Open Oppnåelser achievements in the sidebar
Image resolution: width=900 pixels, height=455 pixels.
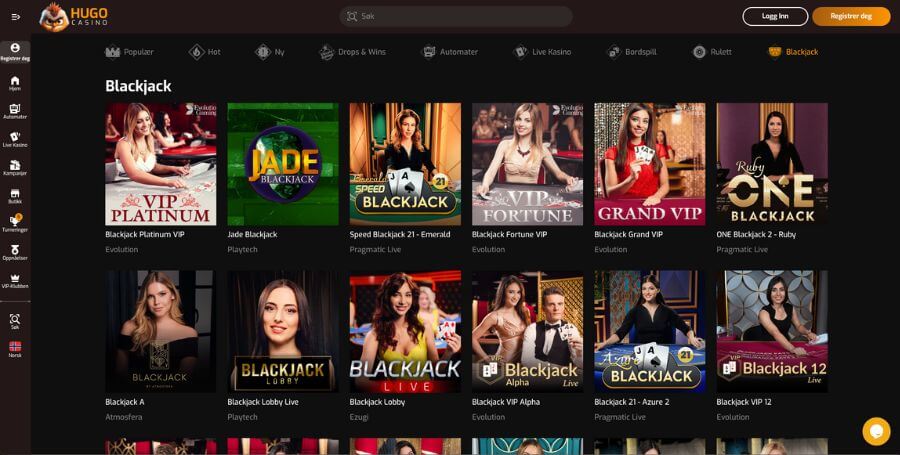(15, 252)
